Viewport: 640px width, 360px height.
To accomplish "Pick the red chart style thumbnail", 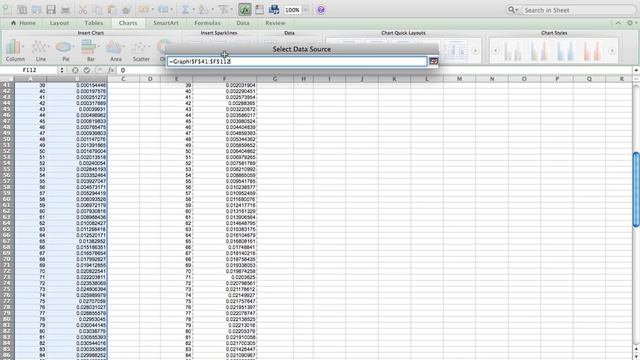I will pos(592,51).
